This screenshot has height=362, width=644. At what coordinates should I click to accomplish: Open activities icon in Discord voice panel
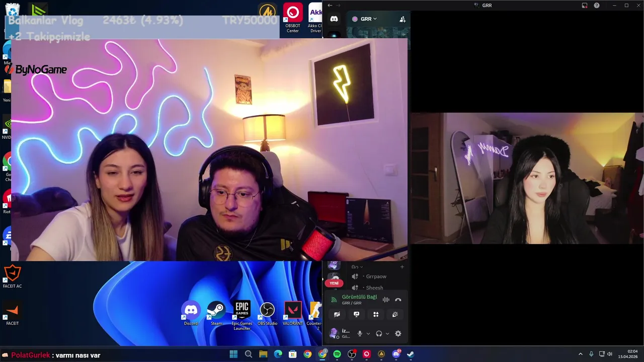(x=376, y=314)
